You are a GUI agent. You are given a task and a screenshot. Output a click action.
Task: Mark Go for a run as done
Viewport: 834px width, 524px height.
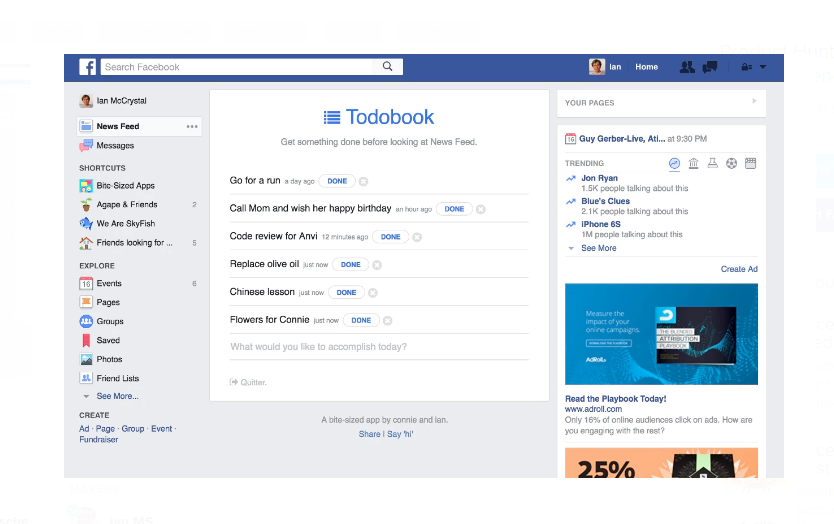click(337, 181)
